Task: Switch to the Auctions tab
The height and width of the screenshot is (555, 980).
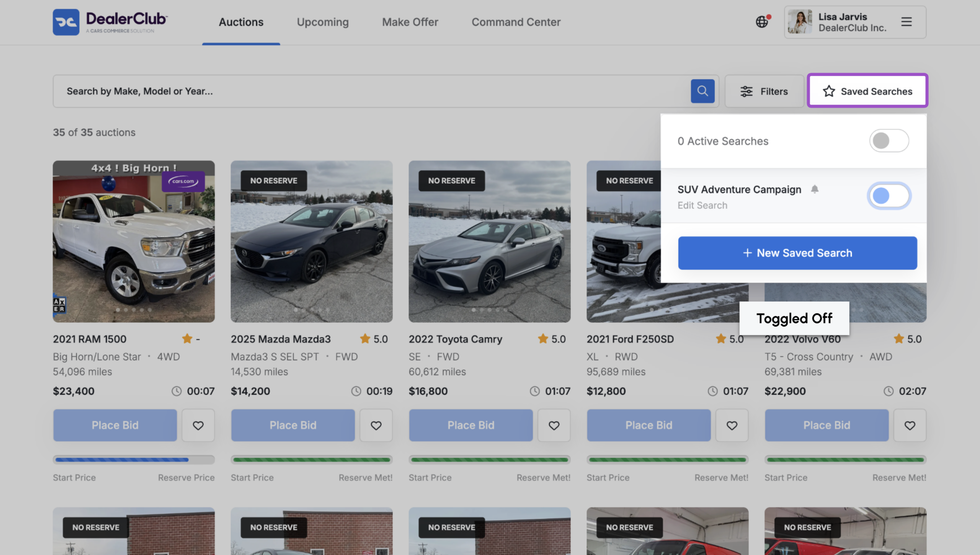Action: [241, 22]
